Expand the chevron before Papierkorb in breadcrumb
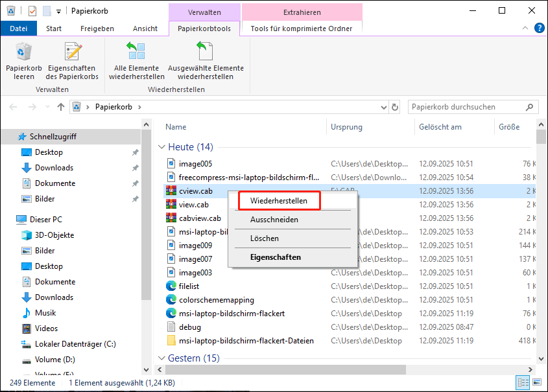 point(88,107)
